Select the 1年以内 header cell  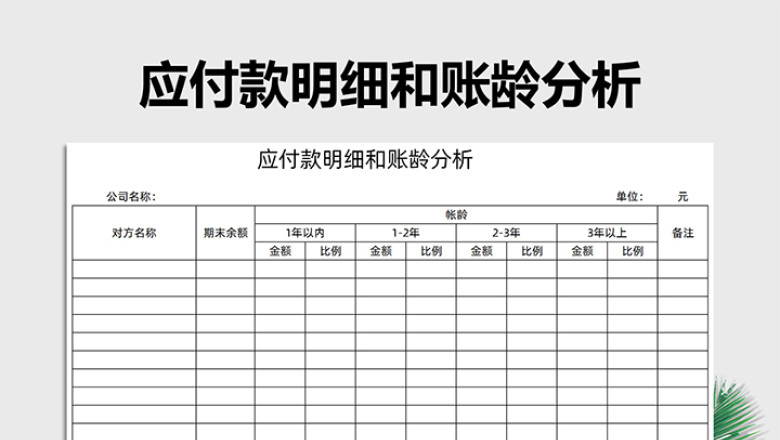(305, 233)
